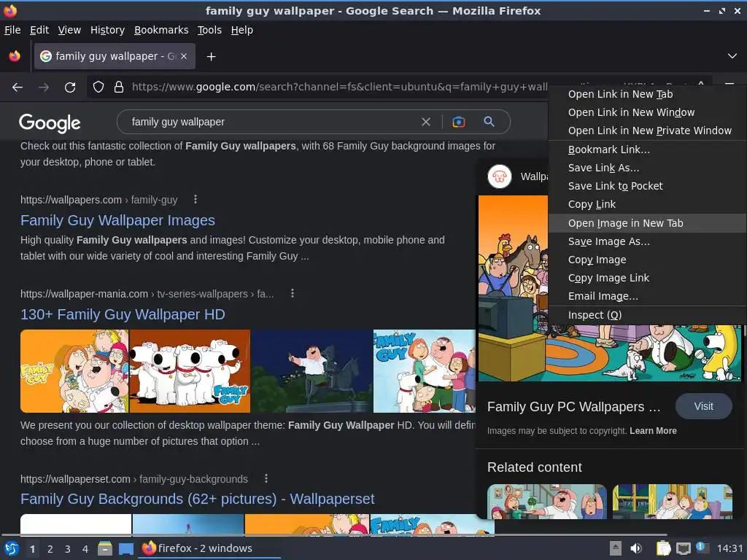Open the Tools menu
Screen dimensions: 747x560
[209, 30]
